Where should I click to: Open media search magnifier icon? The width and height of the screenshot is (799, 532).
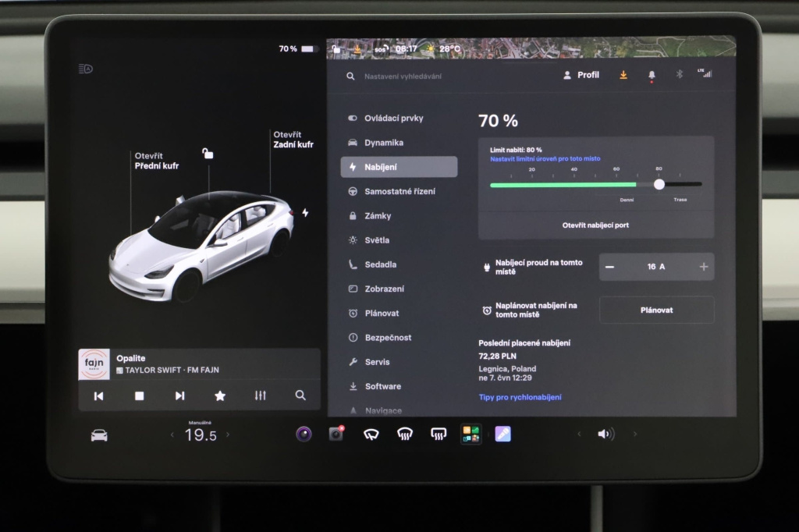click(300, 395)
